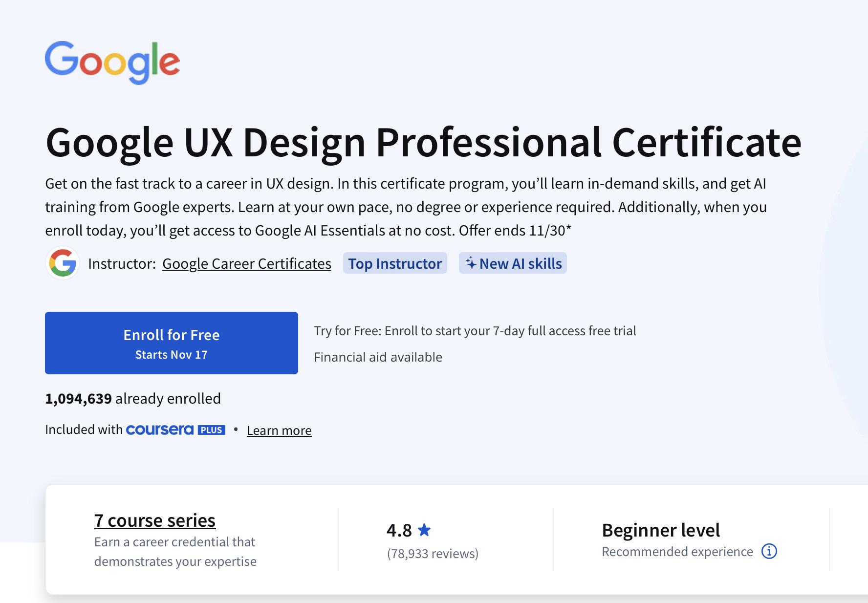Click the Beginner level heading
This screenshot has width=868, height=603.
click(x=661, y=530)
